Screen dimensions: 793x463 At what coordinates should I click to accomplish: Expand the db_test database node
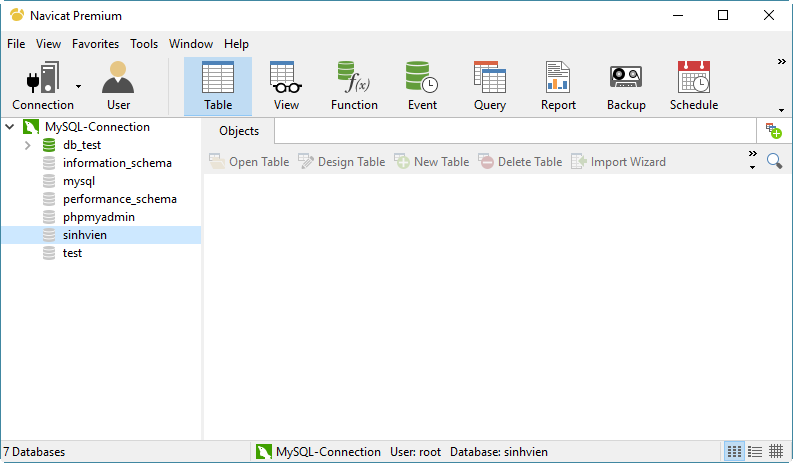(28, 145)
